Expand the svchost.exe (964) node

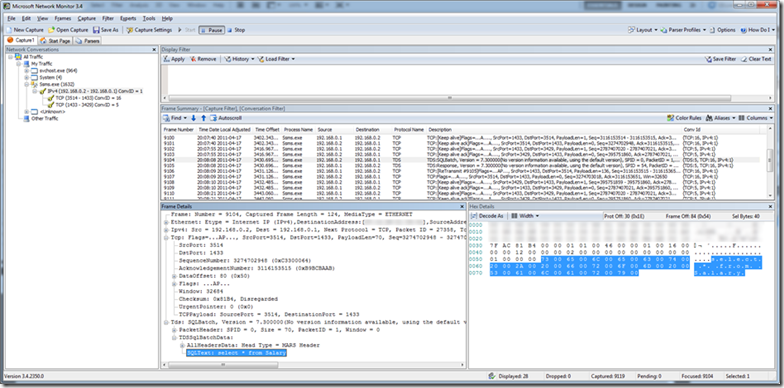(x=27, y=71)
